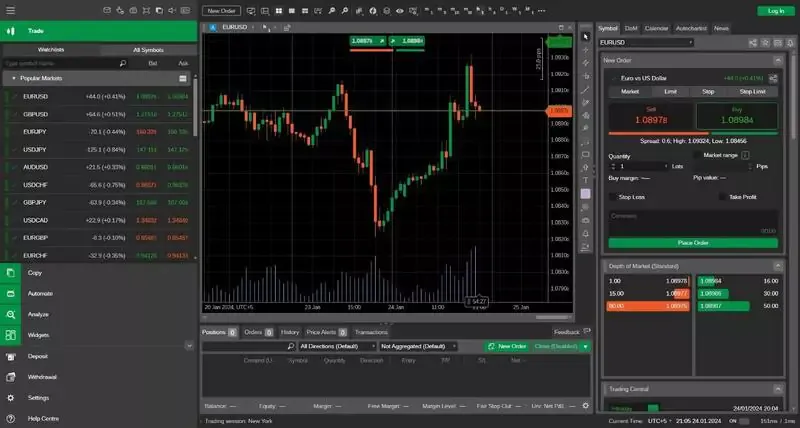800x428 pixels.
Task: Toggle the ON switch in the status bar
Action: click(x=744, y=421)
